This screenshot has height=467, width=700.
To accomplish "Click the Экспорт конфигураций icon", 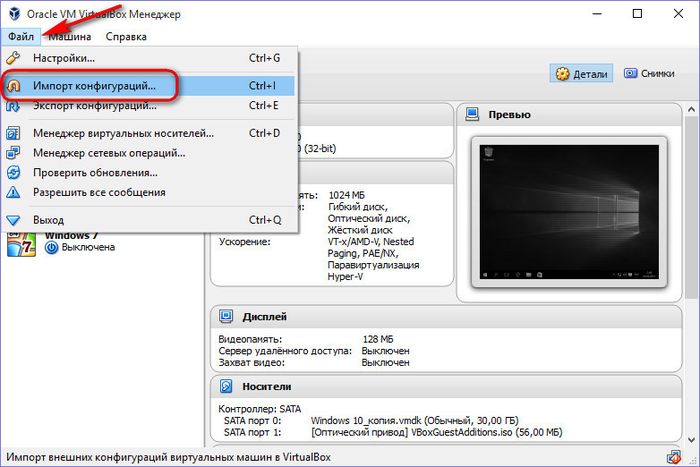I will pyautogui.click(x=13, y=106).
